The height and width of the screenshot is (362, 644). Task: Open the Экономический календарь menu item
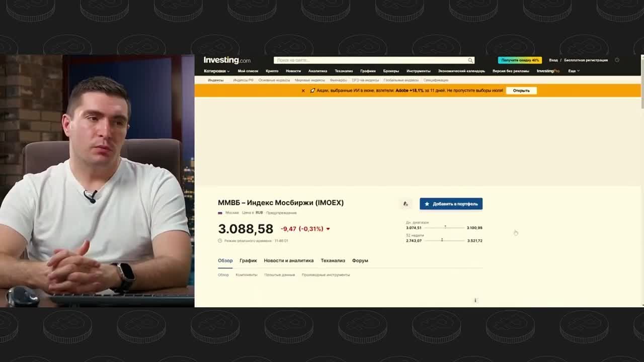point(461,71)
